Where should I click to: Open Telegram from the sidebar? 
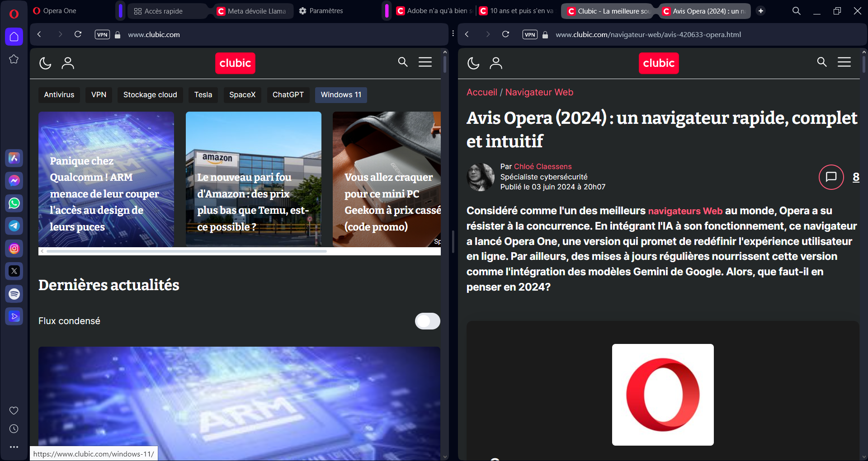14,226
